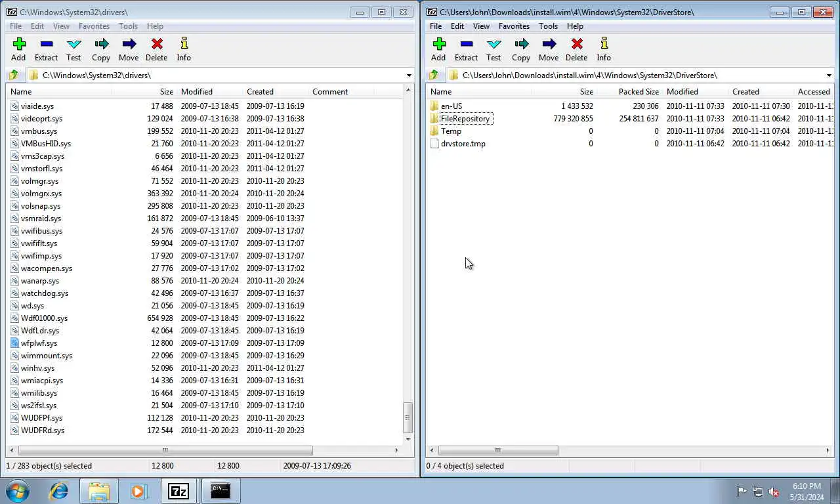
Task: Click Move icon in DriverStore window
Action: (549, 44)
